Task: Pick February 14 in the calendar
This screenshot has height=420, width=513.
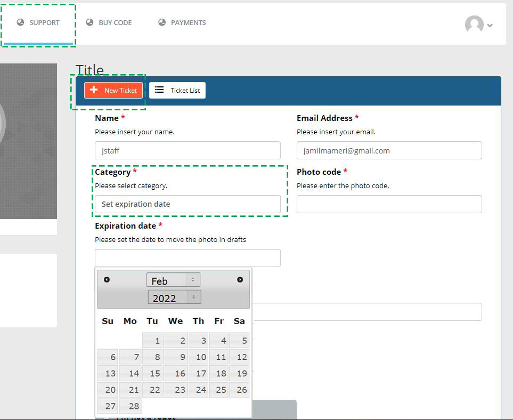Action: (130, 374)
